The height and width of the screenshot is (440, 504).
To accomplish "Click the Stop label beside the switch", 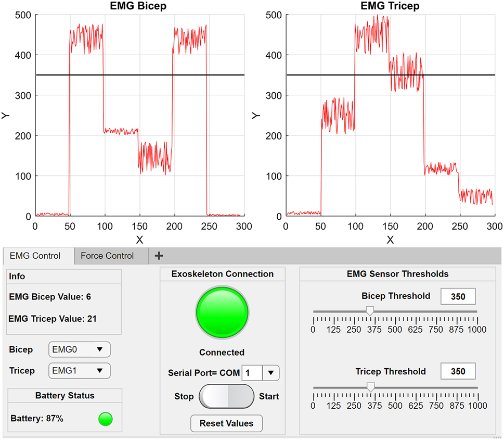I will 184,397.
